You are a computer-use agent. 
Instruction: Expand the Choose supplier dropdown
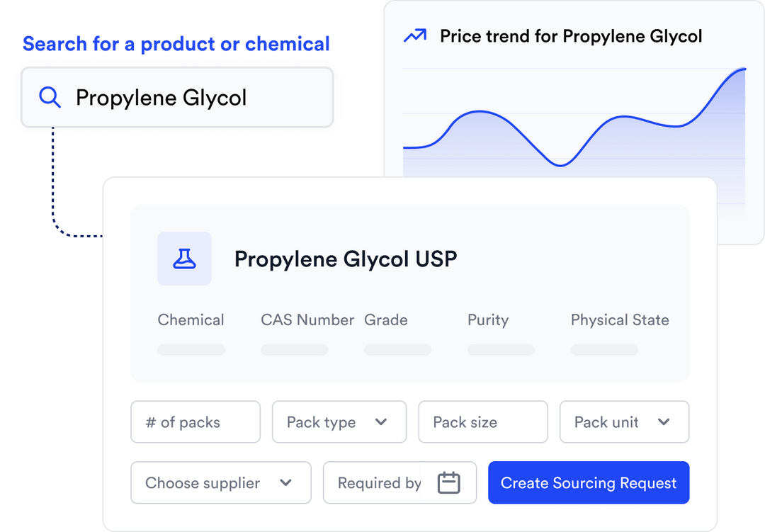(x=220, y=482)
